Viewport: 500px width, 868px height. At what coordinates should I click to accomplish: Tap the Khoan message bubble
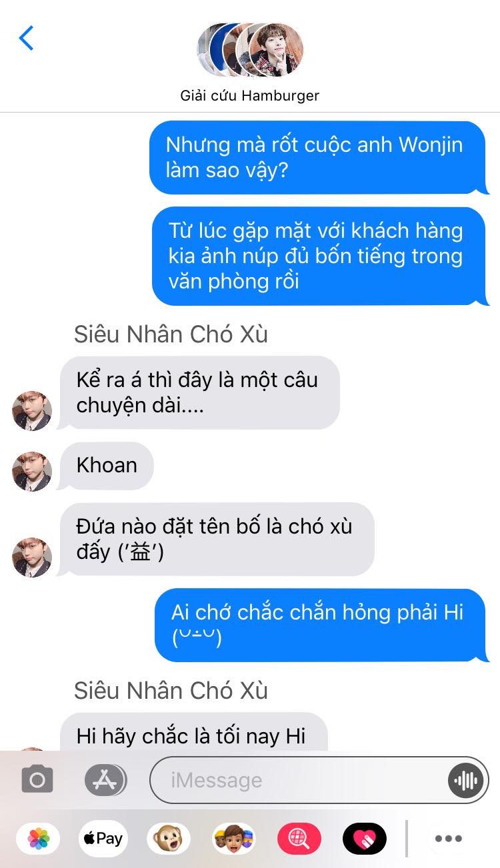pos(107,466)
